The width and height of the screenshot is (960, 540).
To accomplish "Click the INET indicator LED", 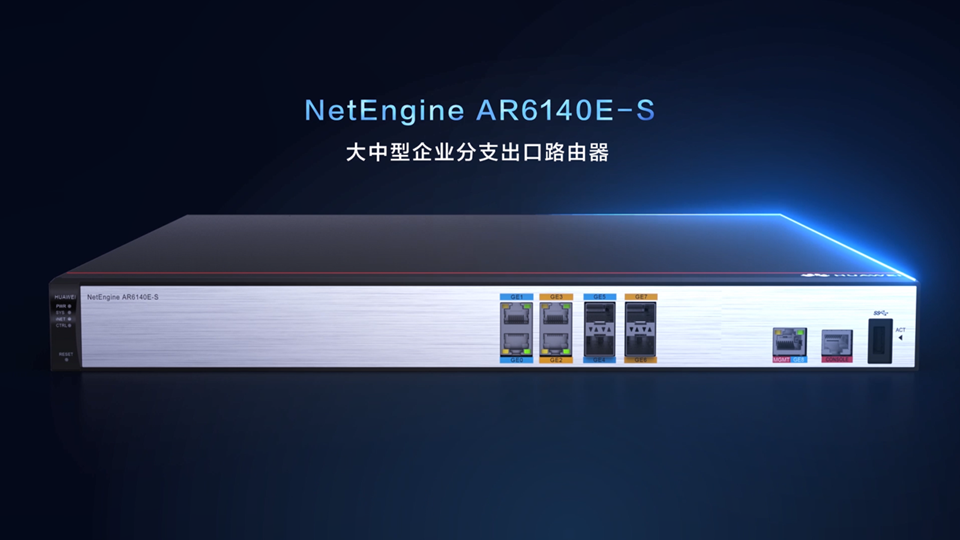I will pyautogui.click(x=69, y=319).
